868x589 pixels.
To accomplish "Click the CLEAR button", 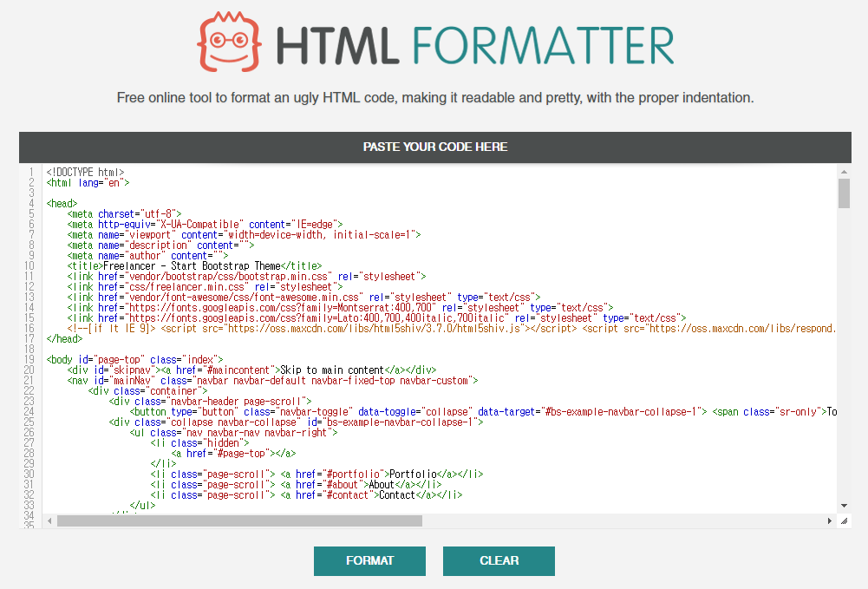I will [x=499, y=560].
